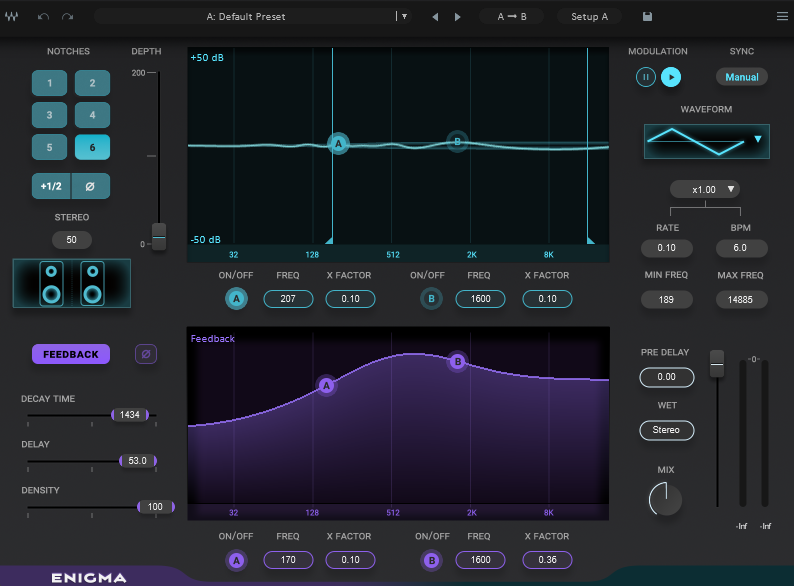Click the undo arrow icon
Screen dimensions: 794x586
43,17
